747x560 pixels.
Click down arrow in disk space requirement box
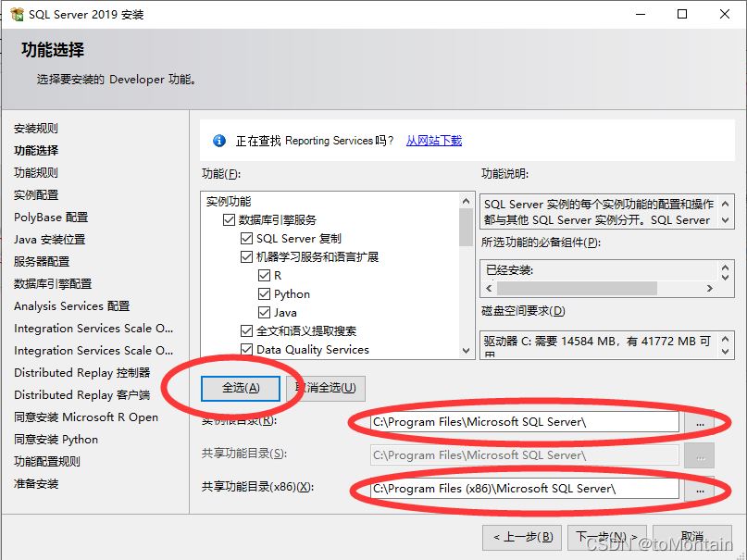(725, 352)
